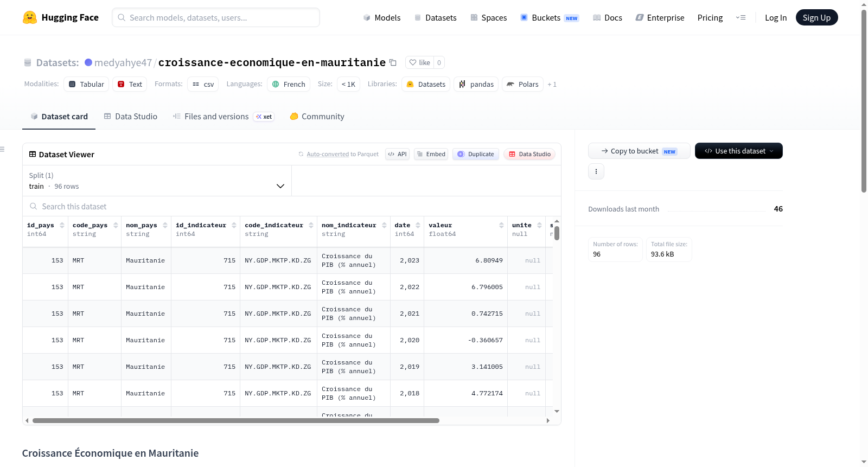Sort by the unite column arrows
This screenshot has height=467, width=868.
539,225
